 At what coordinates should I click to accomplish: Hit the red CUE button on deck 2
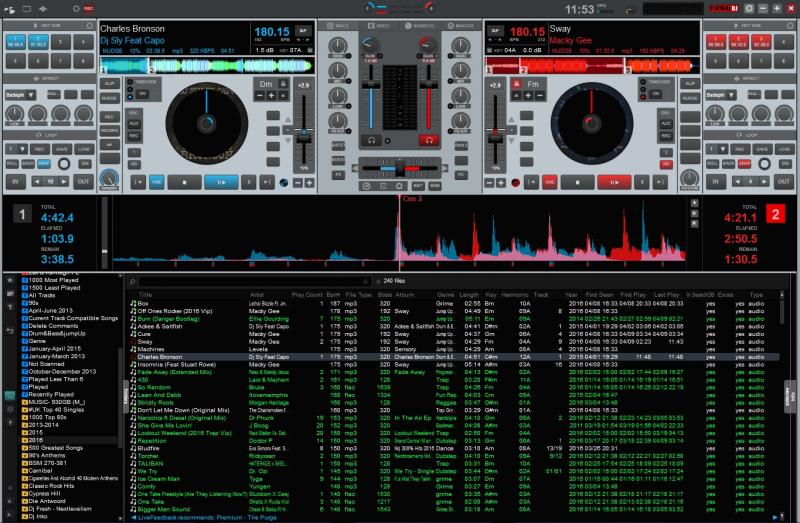coord(549,182)
